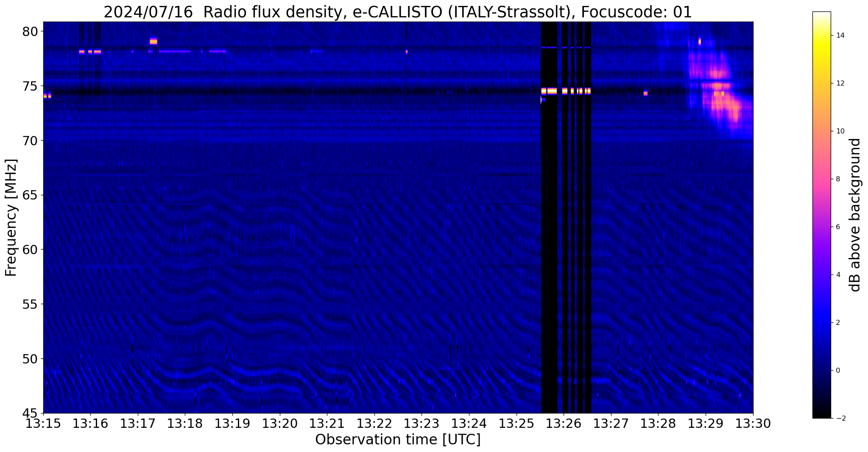Click the "Observation time [UTC]" axis label
Image resolution: width=868 pixels, height=452 pixels.
398,440
